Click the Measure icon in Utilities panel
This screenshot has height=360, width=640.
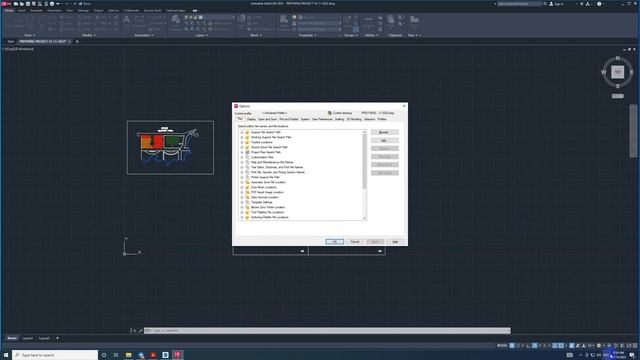tap(368, 20)
